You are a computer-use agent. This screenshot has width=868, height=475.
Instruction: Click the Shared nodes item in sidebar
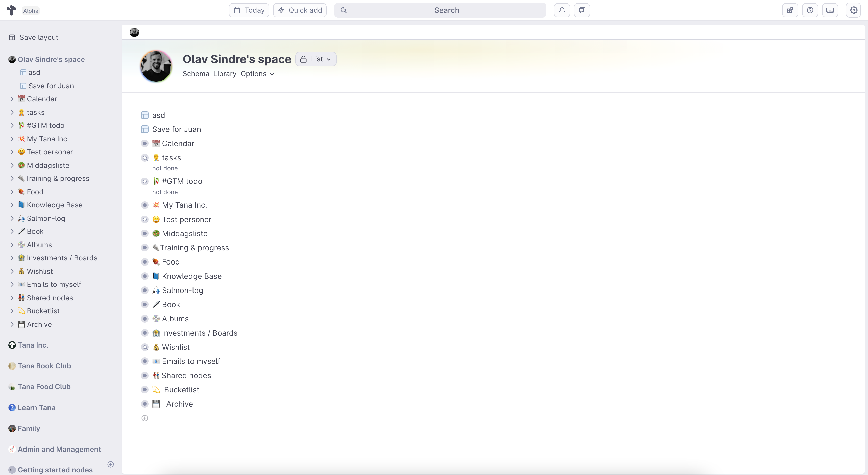point(50,298)
